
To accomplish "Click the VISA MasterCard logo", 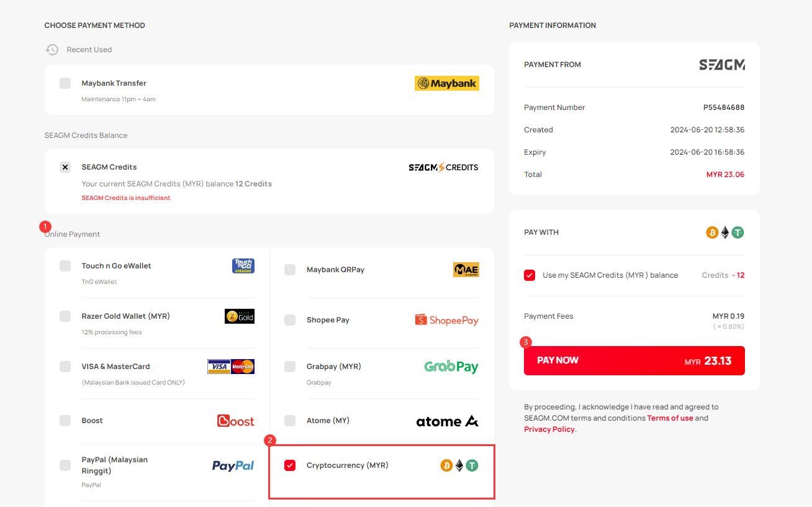I will 231,367.
